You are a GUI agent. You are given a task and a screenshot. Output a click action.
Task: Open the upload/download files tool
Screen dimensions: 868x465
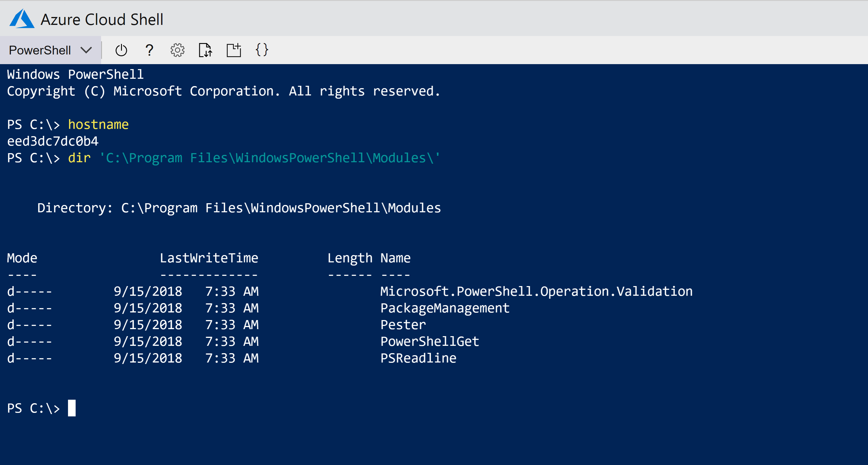click(x=205, y=50)
